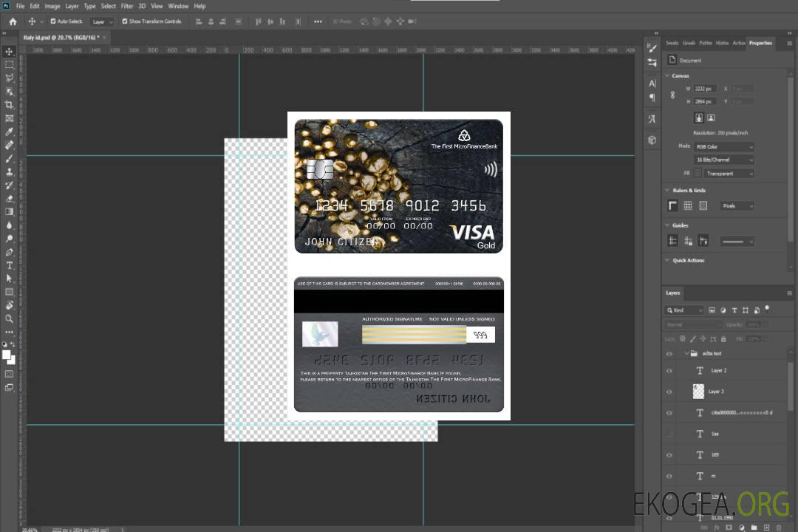Hide Layer 2 using its eye icon

(x=669, y=370)
